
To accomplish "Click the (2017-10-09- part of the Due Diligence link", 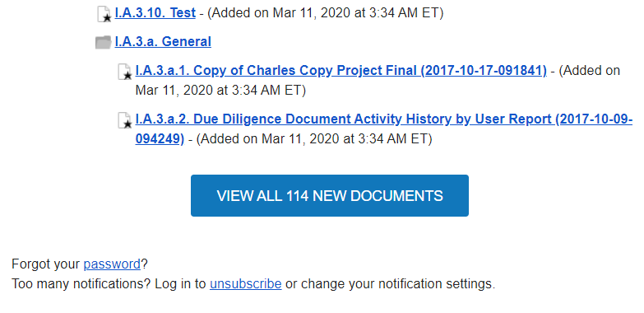I will click(594, 119).
